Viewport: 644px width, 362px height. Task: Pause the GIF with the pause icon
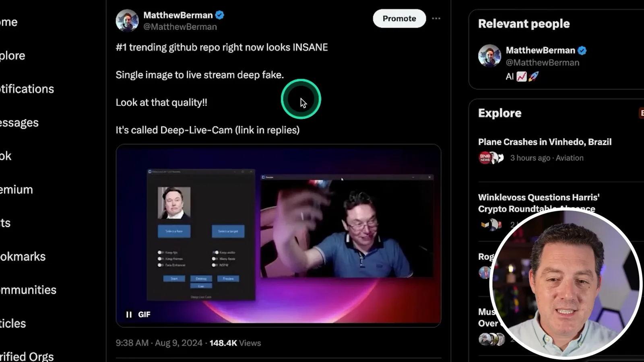129,315
